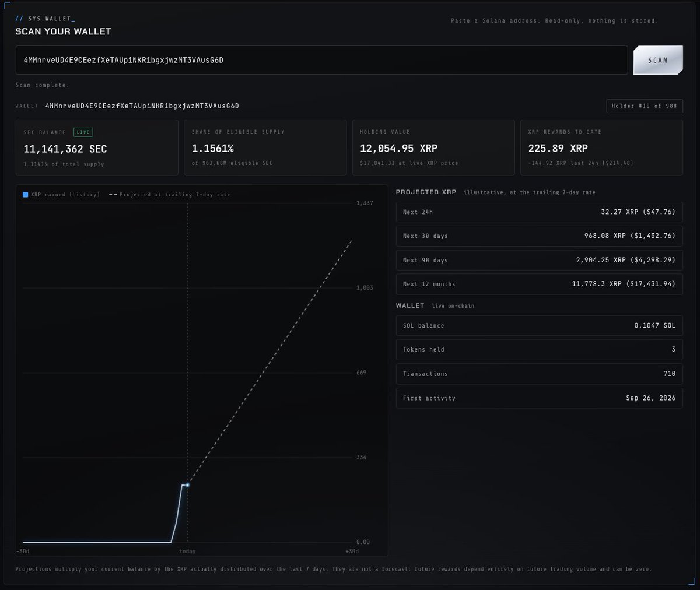Viewport: 700px width, 590px height.
Task: Click the Tokens held row
Action: pos(539,349)
